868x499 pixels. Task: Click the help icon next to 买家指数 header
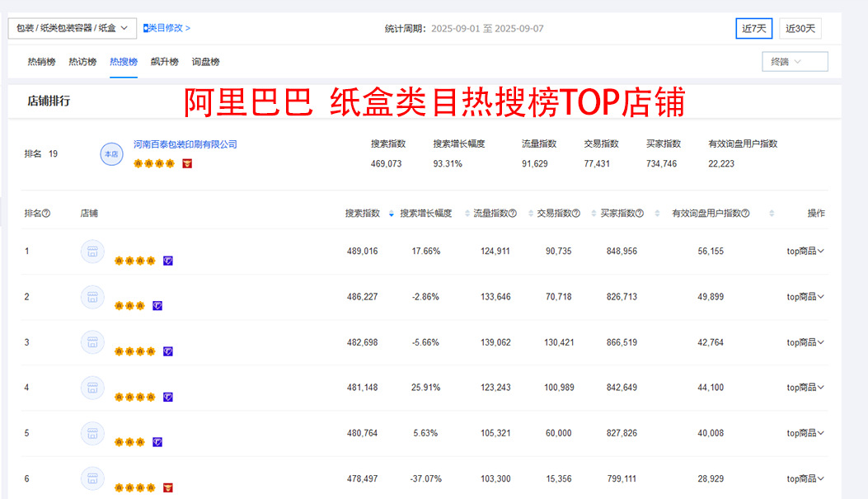[640, 214]
